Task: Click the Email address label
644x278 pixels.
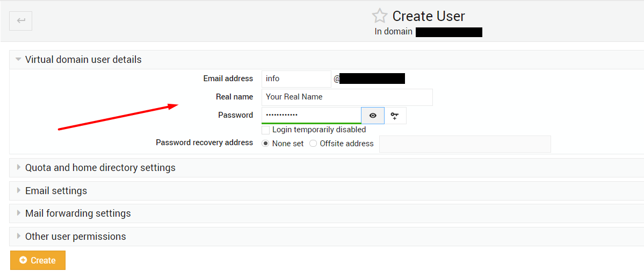Action: [x=228, y=79]
